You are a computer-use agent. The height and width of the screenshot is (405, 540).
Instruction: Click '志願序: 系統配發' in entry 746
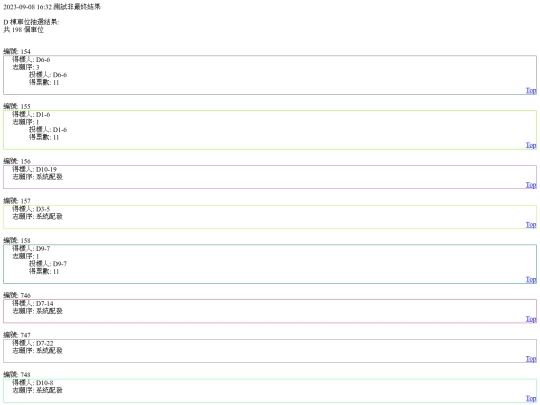(38, 311)
